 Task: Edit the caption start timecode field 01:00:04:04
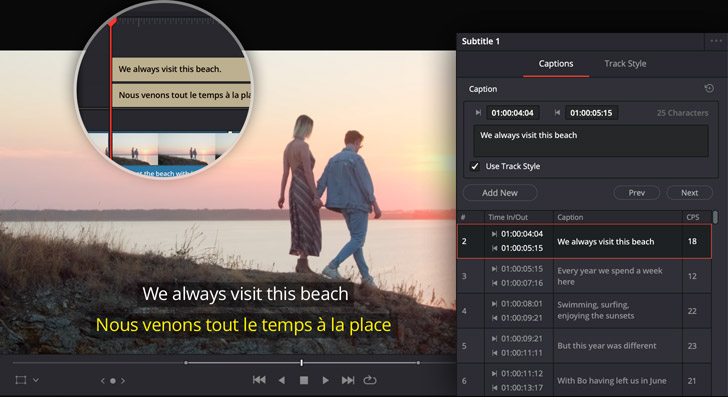[513, 112]
